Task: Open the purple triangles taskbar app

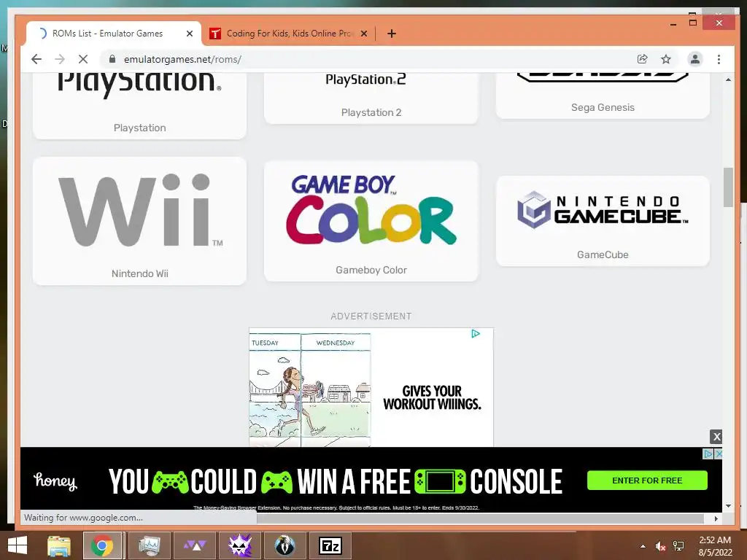Action: [195, 545]
